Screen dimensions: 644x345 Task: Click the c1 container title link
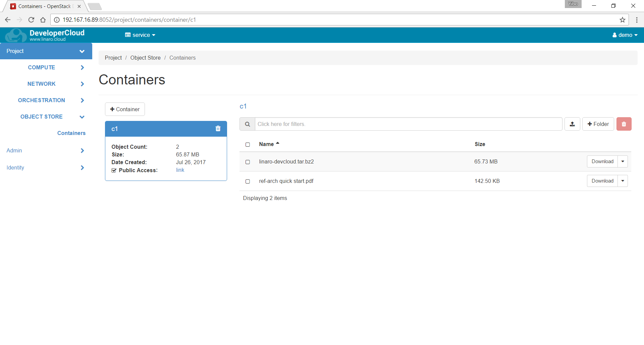pos(243,106)
